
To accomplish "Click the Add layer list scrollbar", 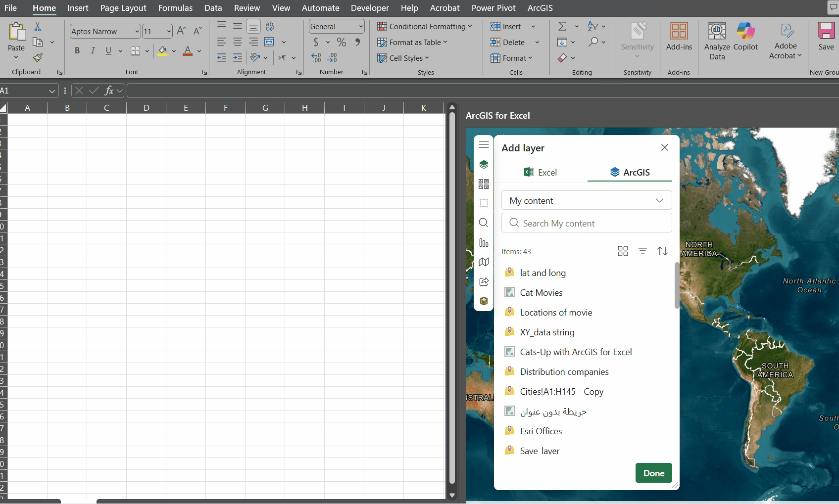I will [677, 285].
